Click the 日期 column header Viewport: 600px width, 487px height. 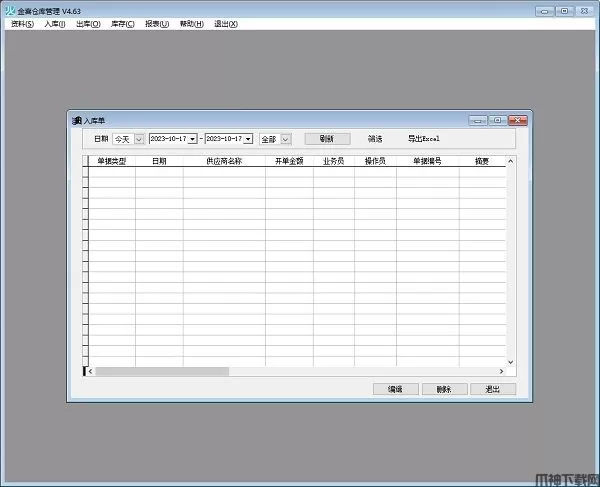tap(159, 161)
